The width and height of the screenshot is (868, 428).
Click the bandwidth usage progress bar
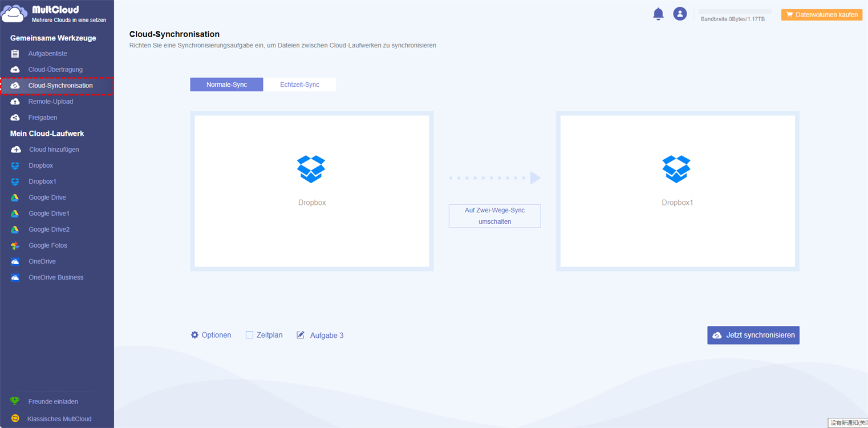point(735,11)
